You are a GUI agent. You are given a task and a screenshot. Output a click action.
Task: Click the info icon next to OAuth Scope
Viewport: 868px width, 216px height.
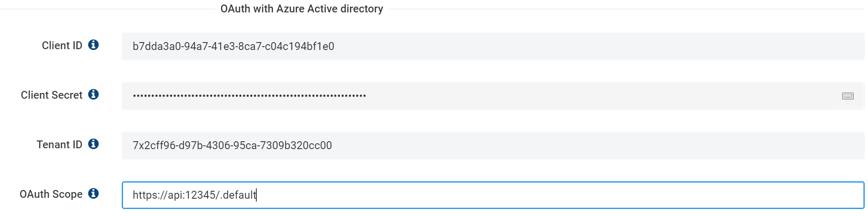94,194
